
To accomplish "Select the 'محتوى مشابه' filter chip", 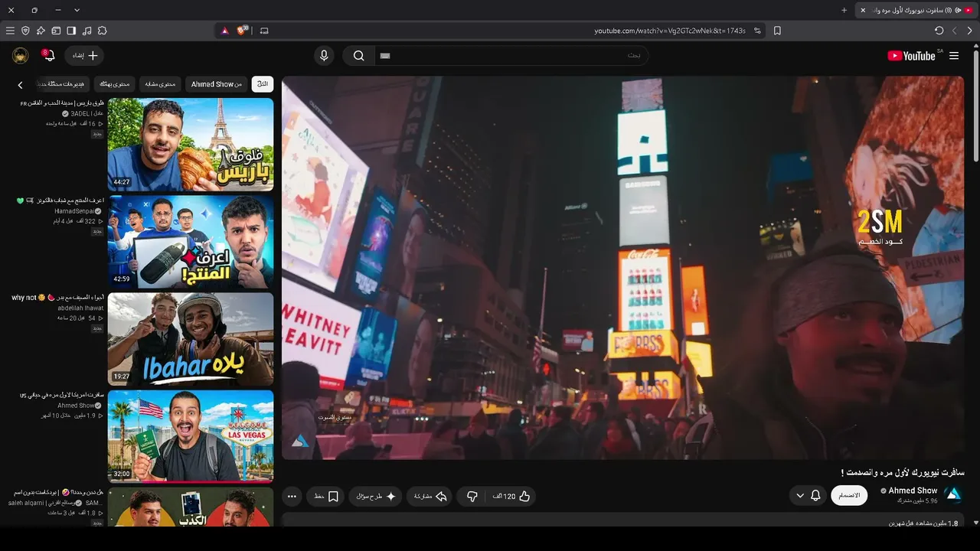I will pyautogui.click(x=161, y=84).
